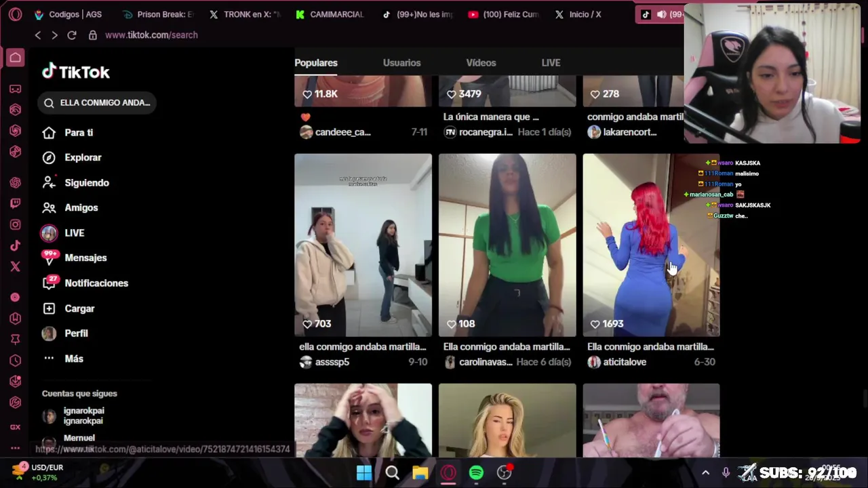Show hidden system tray icons chevron
The width and height of the screenshot is (868, 488).
[x=705, y=472]
